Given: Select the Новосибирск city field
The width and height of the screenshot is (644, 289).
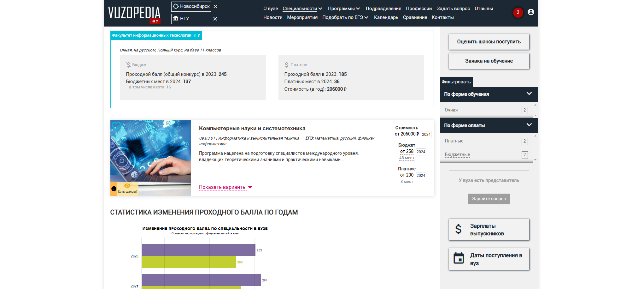Looking at the screenshot, I should (x=191, y=6).
